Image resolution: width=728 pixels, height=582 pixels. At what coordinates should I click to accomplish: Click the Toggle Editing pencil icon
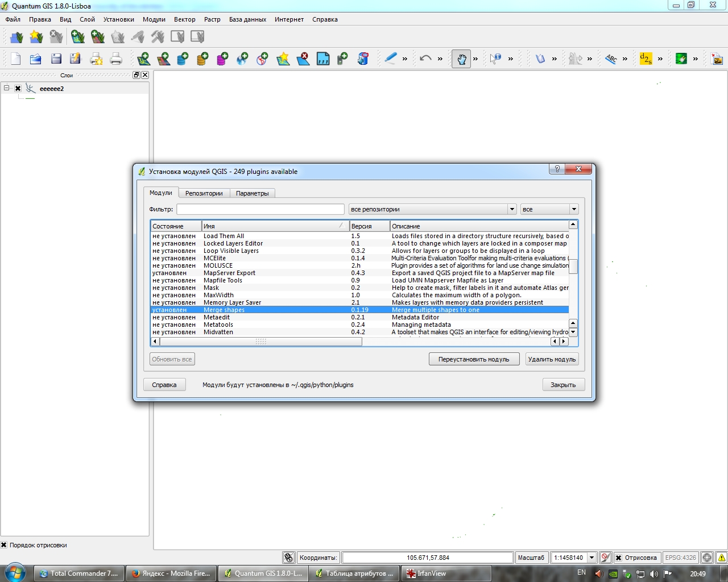point(390,59)
